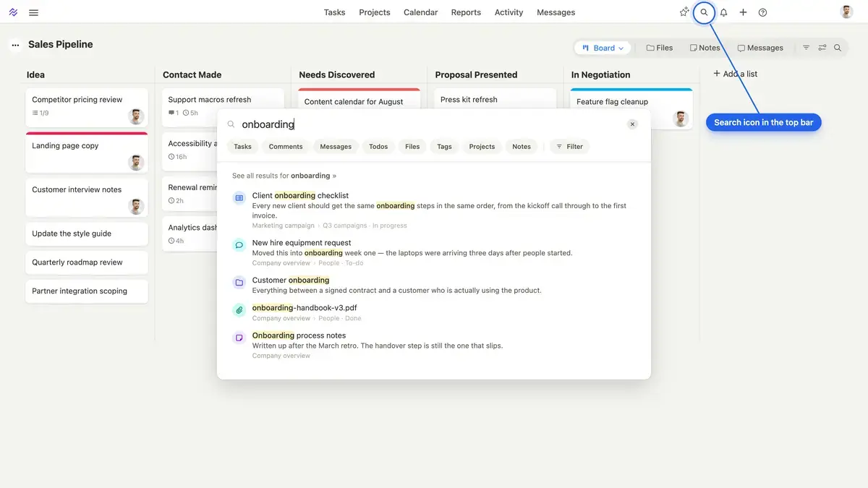This screenshot has width=868, height=488.
Task: Click the folder icon of Customer onboarding result
Action: point(239,282)
